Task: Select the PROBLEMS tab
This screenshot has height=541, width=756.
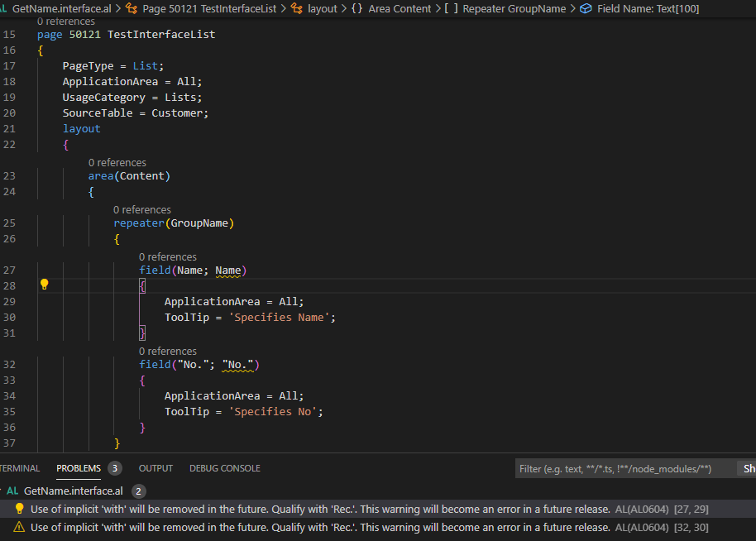Action: point(79,468)
